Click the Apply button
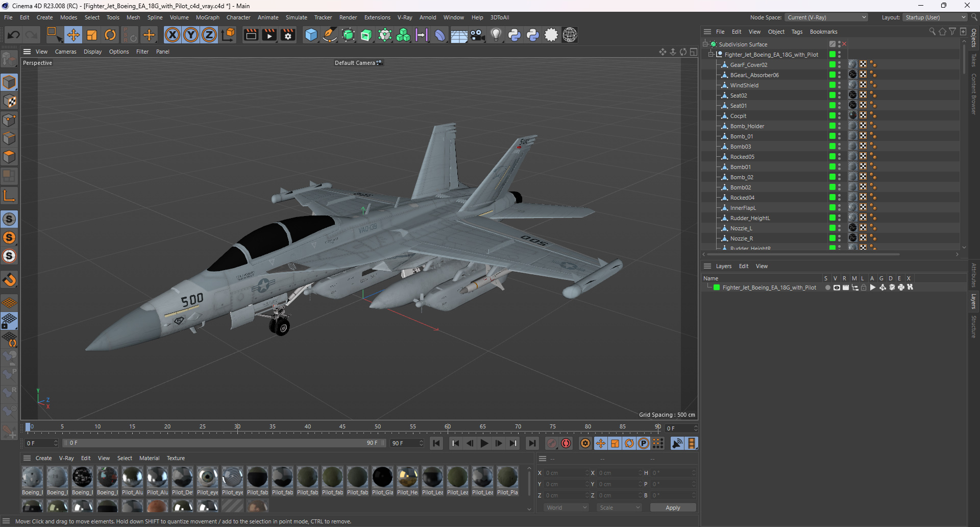This screenshot has height=527, width=980. (x=673, y=508)
